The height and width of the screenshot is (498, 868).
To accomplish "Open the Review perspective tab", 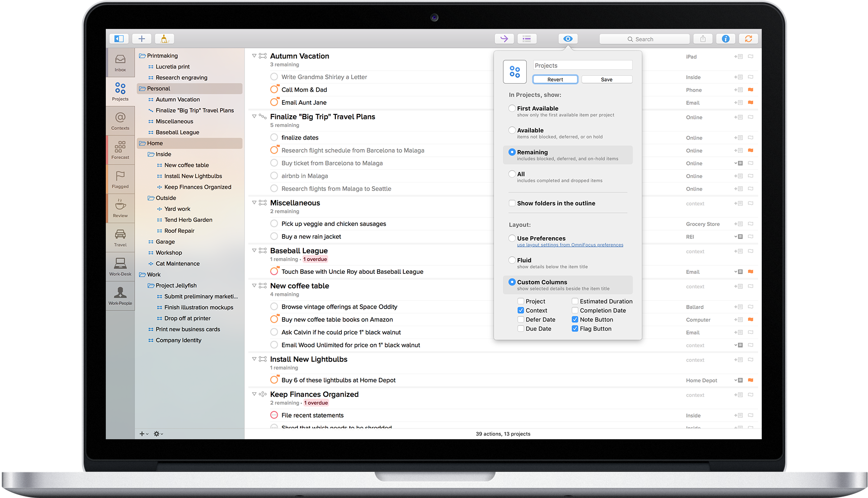I will (x=120, y=208).
